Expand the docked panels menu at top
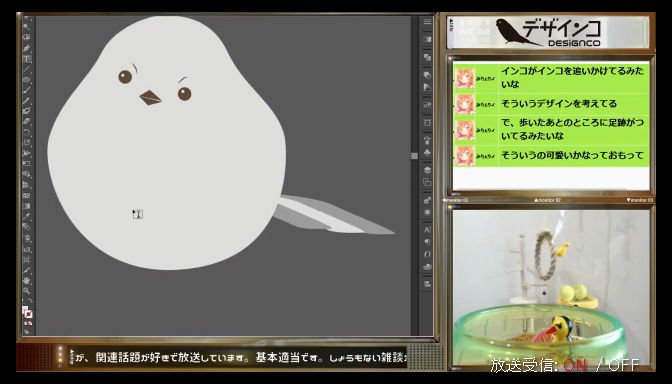Screen dimensions: 672x384 click(x=427, y=21)
